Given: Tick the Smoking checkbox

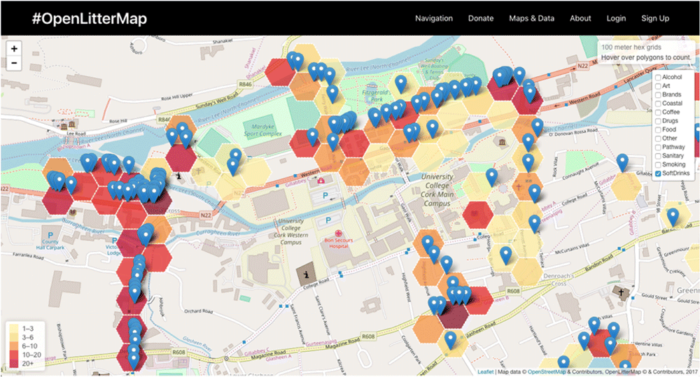Looking at the screenshot, I should (x=658, y=165).
